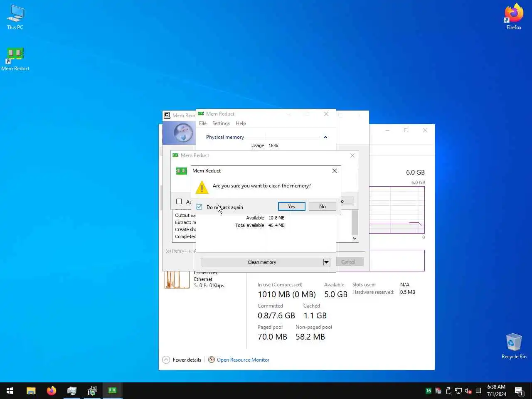Click the '1010 MB (0 MB)' in-use value
This screenshot has width=532, height=399.
click(x=287, y=294)
